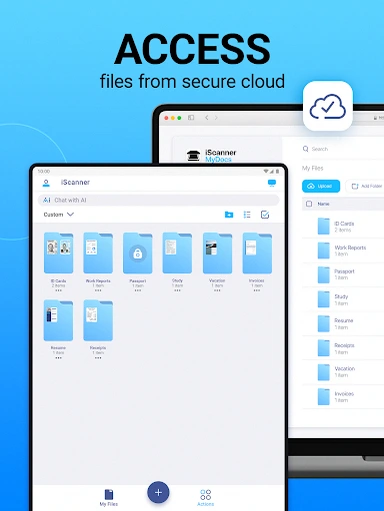This screenshot has width=384, height=511.
Task: Open more options dots under Invoices folder
Action: [257, 291]
